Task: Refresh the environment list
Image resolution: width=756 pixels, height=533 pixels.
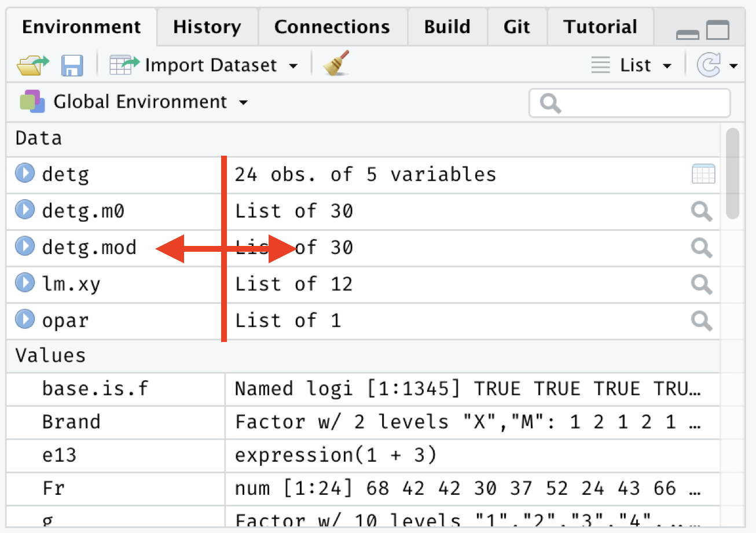Action: point(709,65)
